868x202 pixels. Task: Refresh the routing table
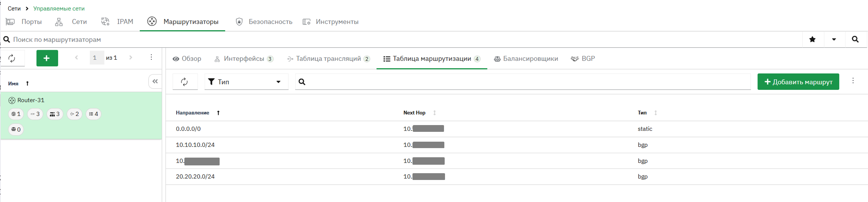pos(185,82)
